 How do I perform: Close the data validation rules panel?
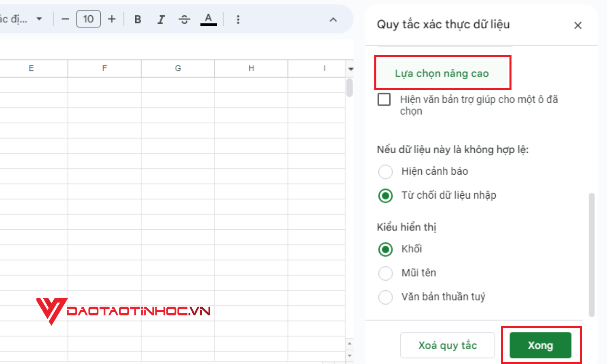pos(578,25)
